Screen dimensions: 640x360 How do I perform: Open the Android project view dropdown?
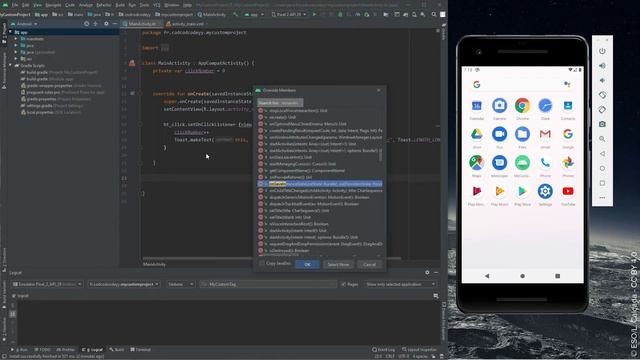pyautogui.click(x=24, y=24)
